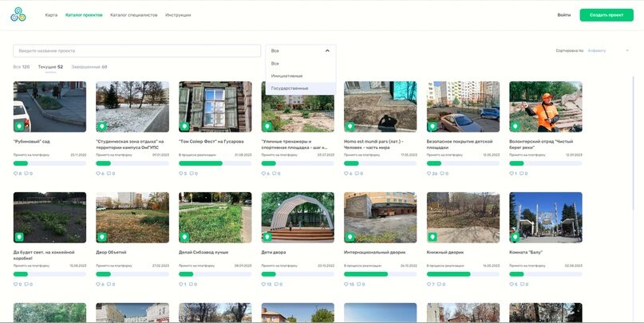This screenshot has width=644, height=323.
Task: Click heart icon under Волонтерский отряд project
Action: pos(512,174)
